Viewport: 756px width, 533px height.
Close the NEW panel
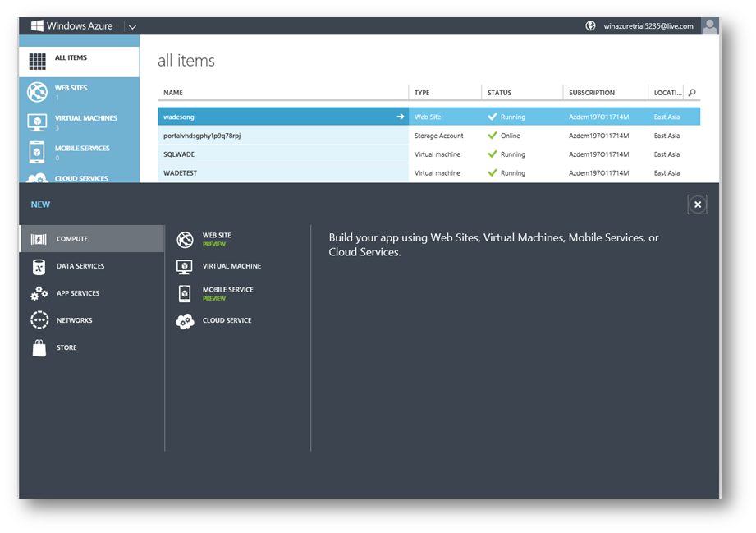(x=697, y=204)
